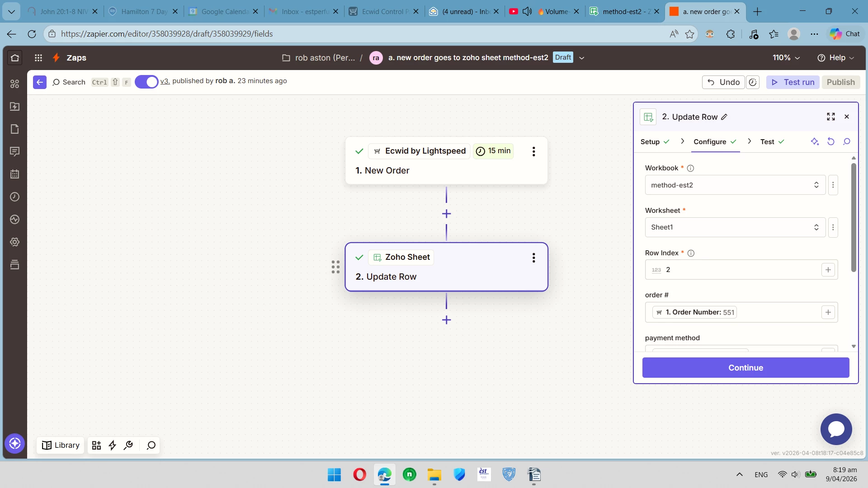The width and height of the screenshot is (868, 488).
Task: Open File Explorer from the taskbar
Action: [x=434, y=475]
